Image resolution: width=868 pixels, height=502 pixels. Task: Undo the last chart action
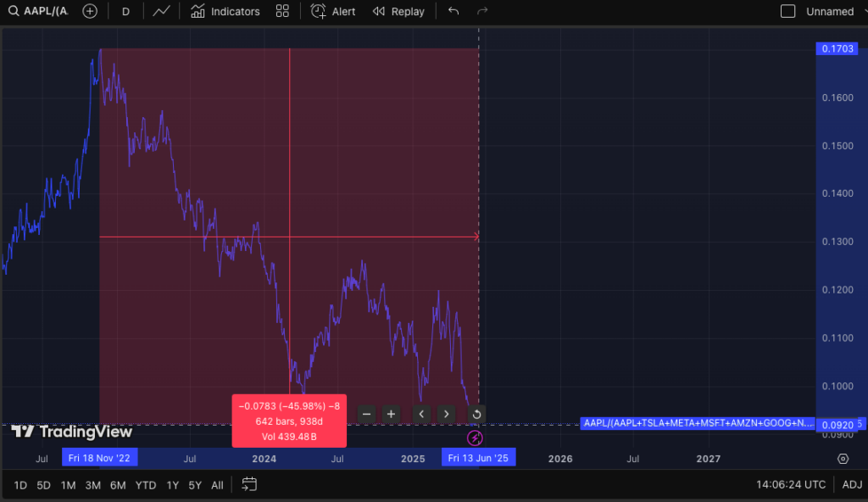pyautogui.click(x=453, y=11)
